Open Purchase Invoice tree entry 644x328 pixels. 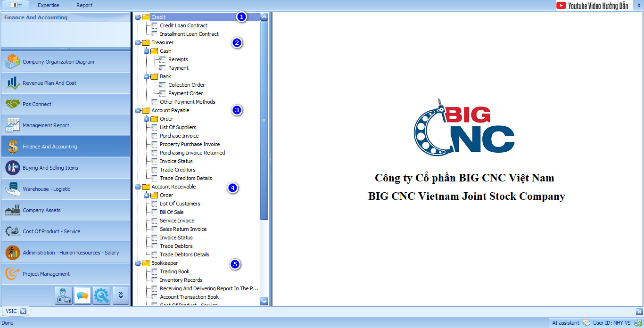[179, 136]
